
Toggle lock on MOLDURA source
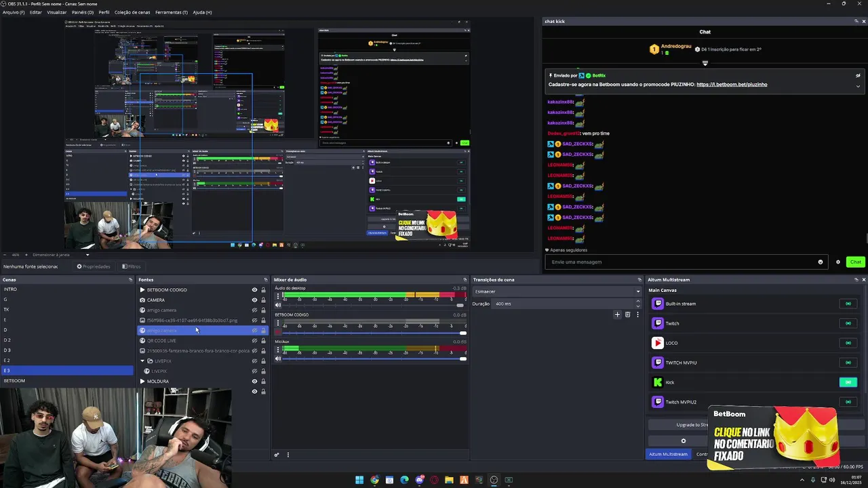click(263, 382)
